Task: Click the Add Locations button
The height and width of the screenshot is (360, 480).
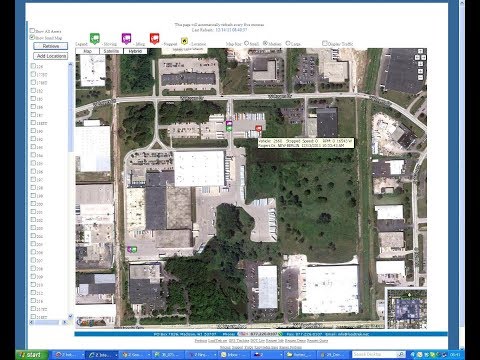Action: pyautogui.click(x=51, y=56)
